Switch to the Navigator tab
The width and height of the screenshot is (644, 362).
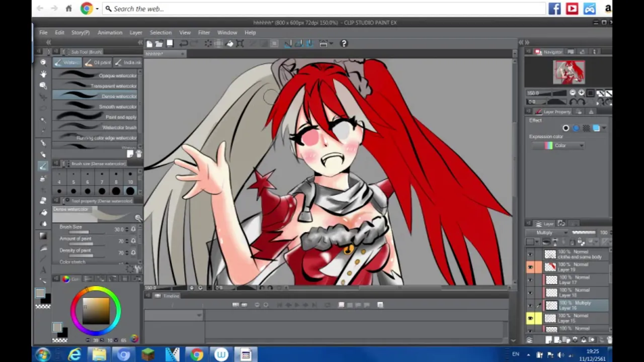pos(549,52)
